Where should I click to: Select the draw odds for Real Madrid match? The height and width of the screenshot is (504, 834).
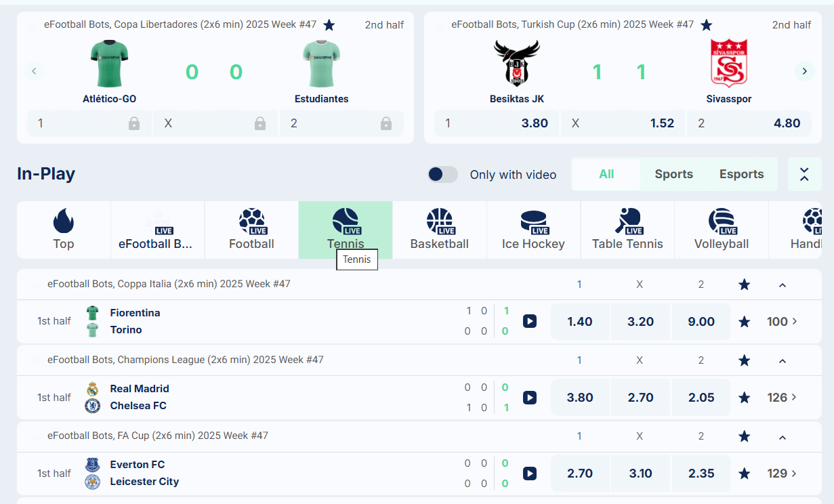click(x=640, y=398)
